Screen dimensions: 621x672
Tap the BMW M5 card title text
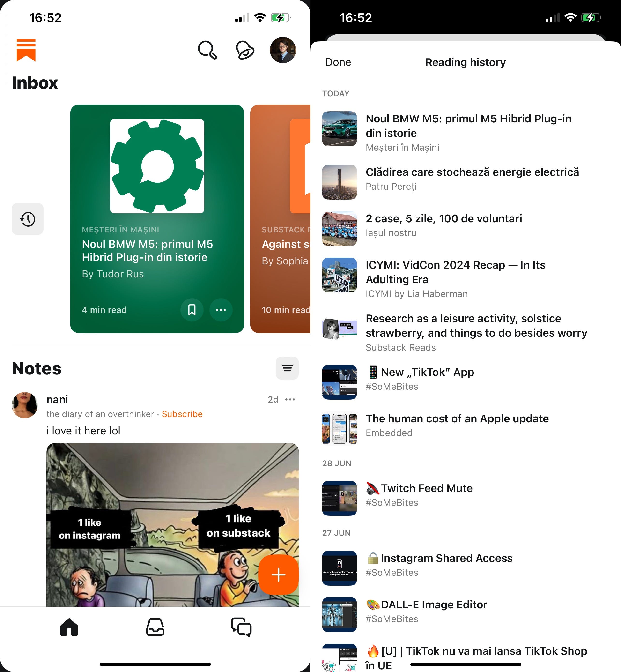pos(148,250)
